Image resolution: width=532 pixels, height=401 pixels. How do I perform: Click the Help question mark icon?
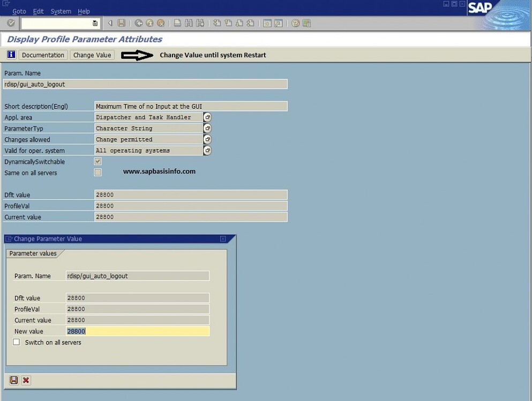pyautogui.click(x=295, y=23)
